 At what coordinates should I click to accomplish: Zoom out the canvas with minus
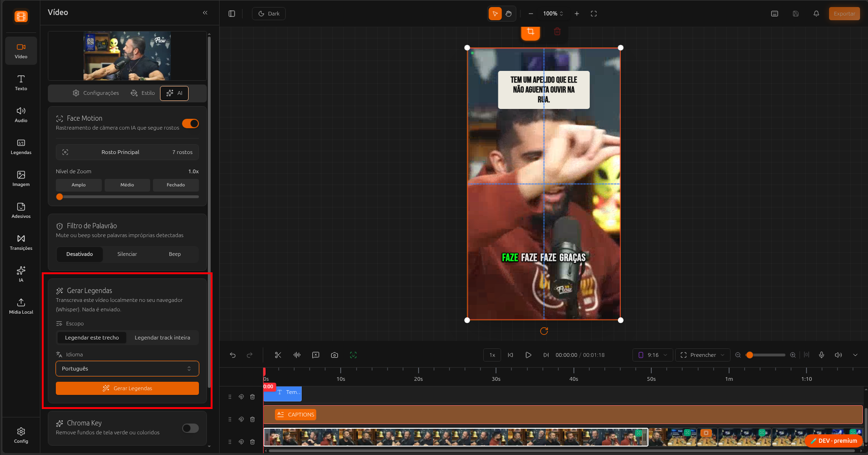[x=531, y=14]
